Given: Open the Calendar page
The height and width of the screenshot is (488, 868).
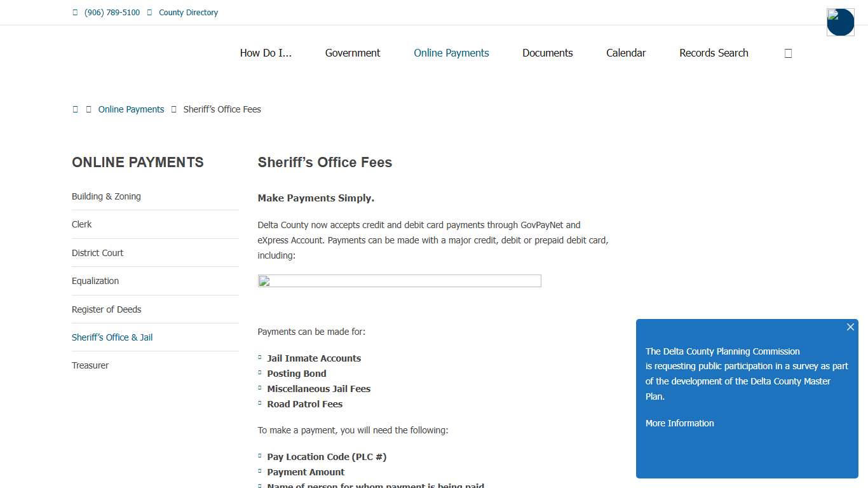Looking at the screenshot, I should coord(626,53).
